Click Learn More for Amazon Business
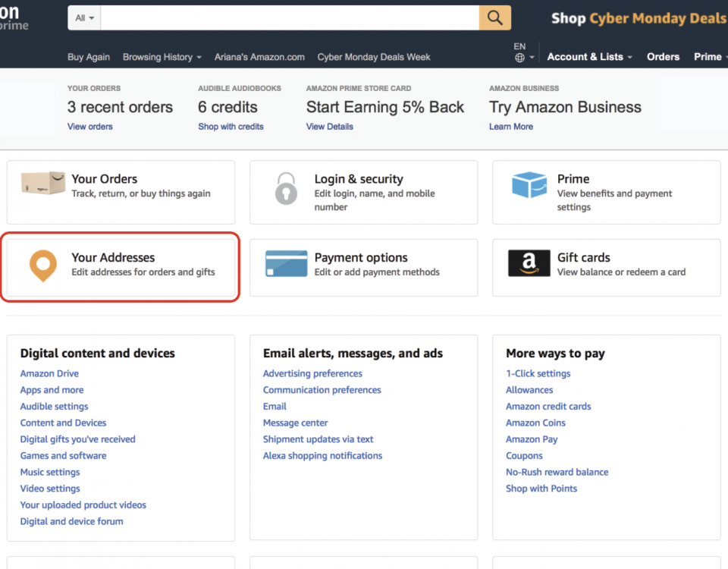The height and width of the screenshot is (569, 728). pos(511,127)
